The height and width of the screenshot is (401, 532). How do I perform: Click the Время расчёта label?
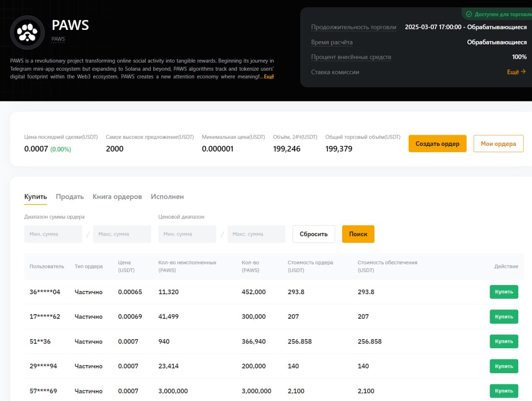click(332, 42)
